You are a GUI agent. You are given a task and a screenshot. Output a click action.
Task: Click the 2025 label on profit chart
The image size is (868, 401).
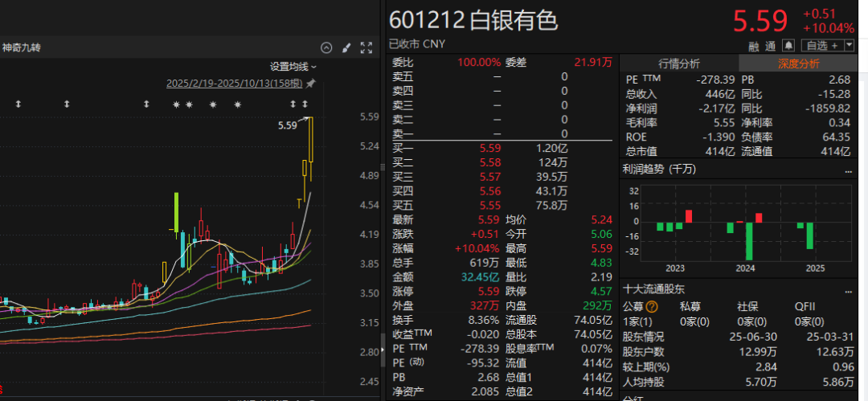(x=816, y=268)
